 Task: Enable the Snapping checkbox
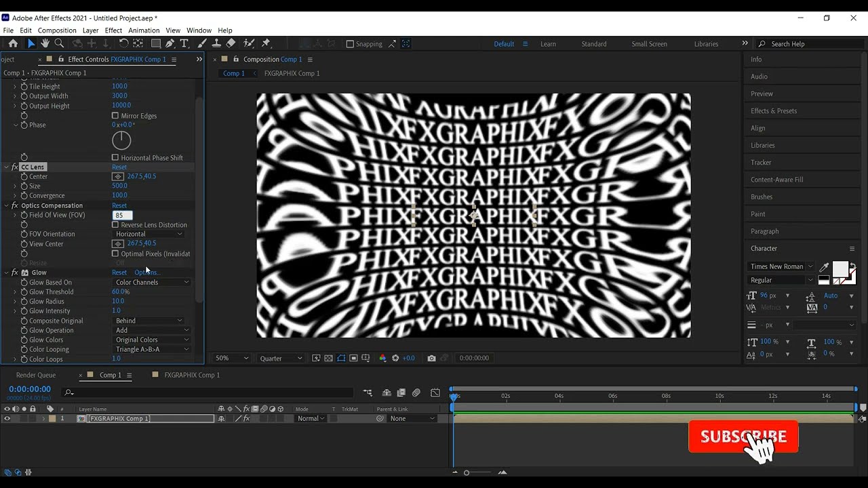[x=350, y=44]
